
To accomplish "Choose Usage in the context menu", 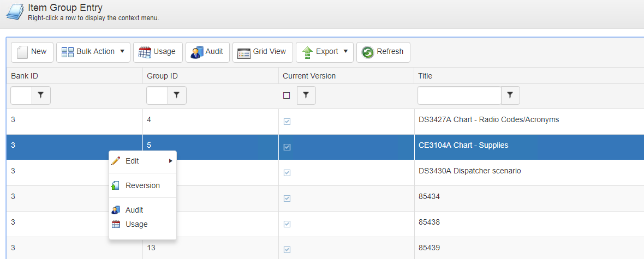I will coord(136,224).
